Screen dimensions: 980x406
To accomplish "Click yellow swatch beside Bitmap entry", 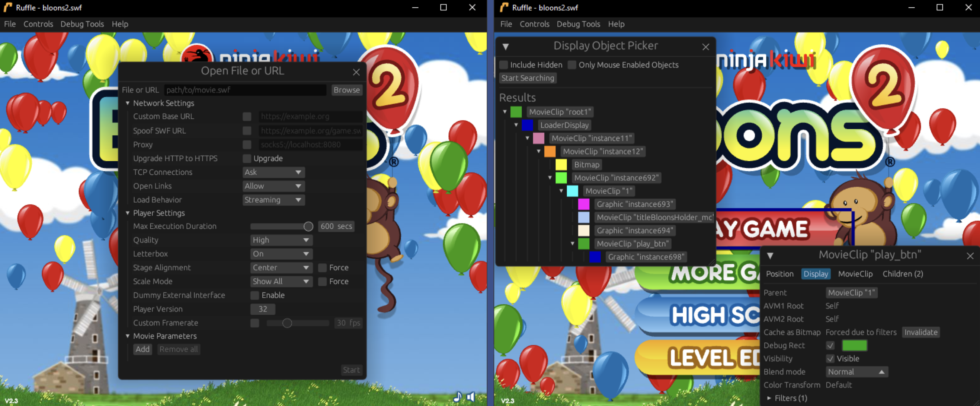I will 561,165.
